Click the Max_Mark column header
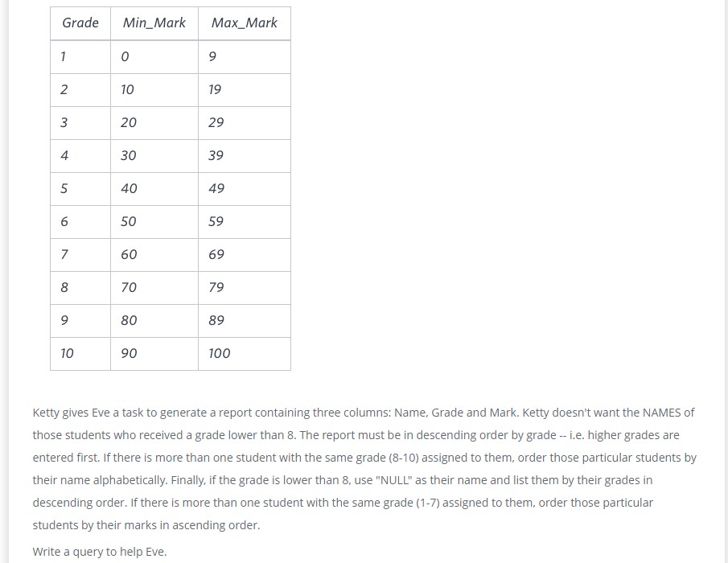Viewport: 728px width, 563px height. [x=244, y=23]
